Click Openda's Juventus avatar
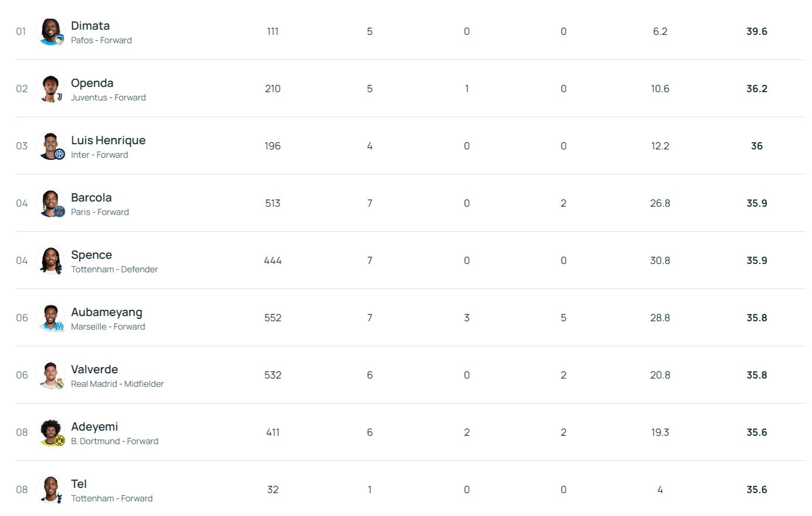The height and width of the screenshot is (516, 812). click(x=51, y=89)
